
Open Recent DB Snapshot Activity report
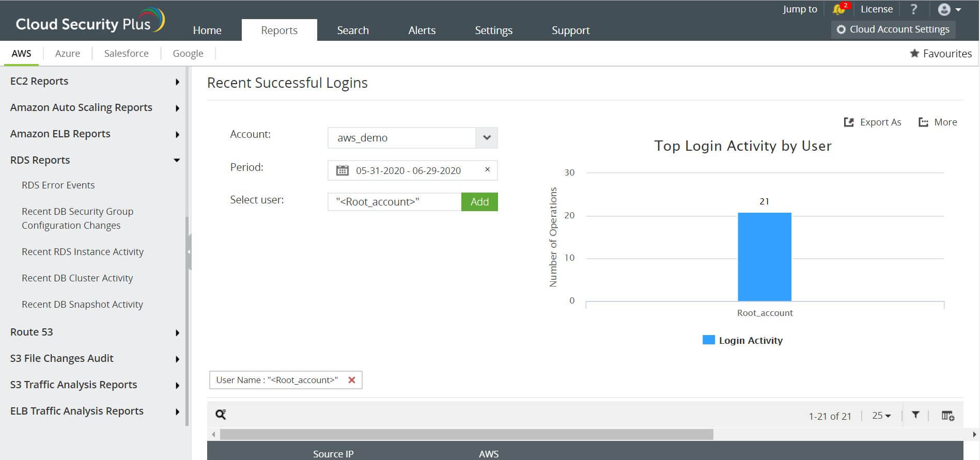tap(83, 304)
